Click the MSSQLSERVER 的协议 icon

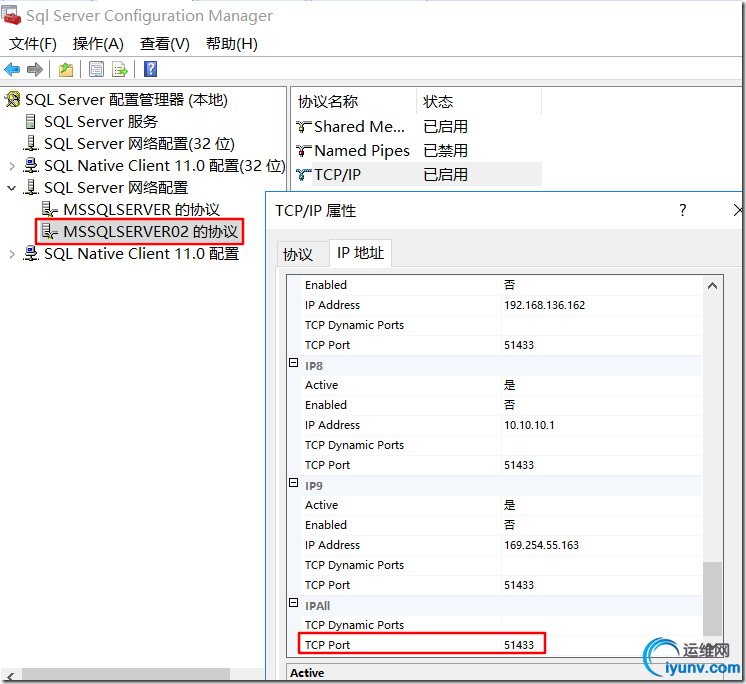pyautogui.click(x=50, y=210)
